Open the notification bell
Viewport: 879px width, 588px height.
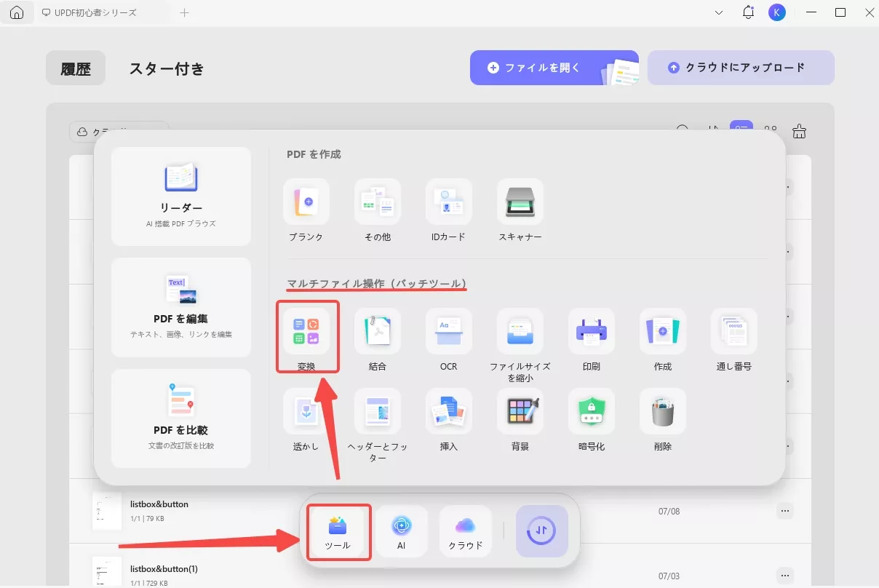(x=748, y=12)
